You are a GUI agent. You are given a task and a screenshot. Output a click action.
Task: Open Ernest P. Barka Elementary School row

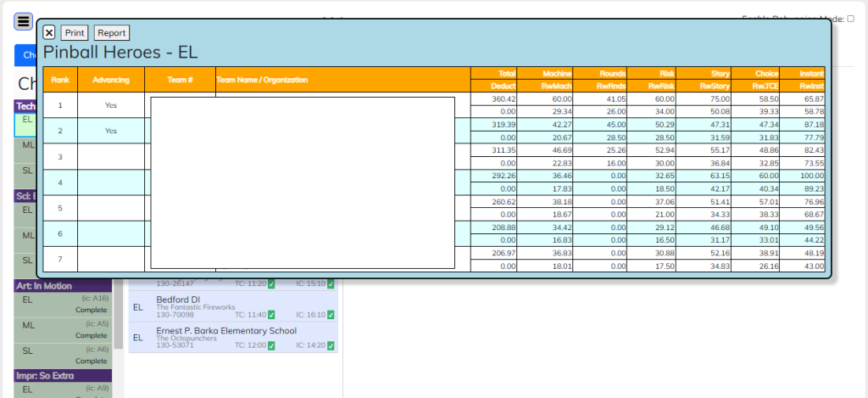(x=233, y=338)
